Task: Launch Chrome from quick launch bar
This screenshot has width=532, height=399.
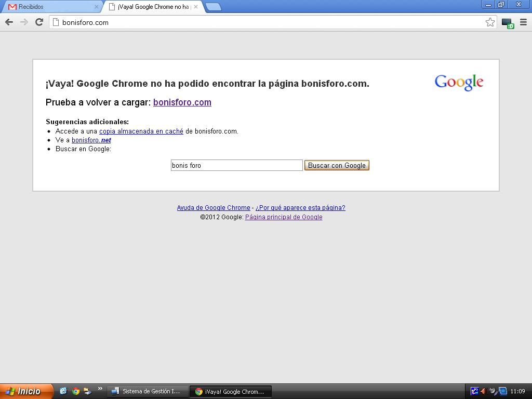Action: (76, 391)
